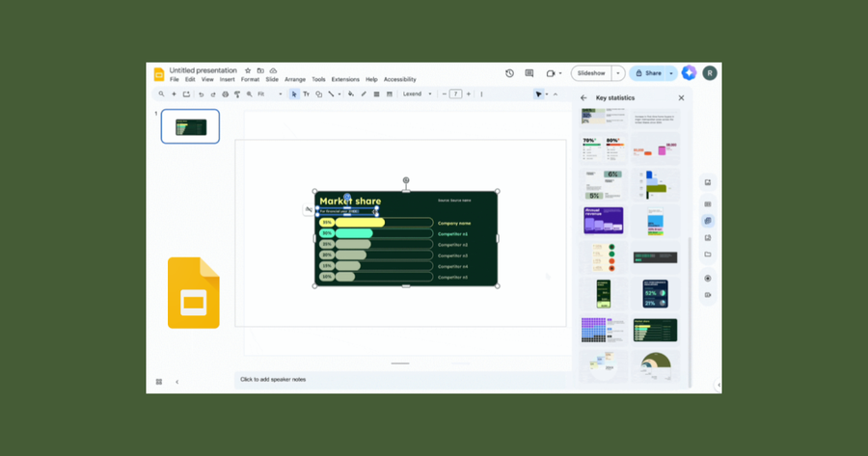This screenshot has width=868, height=456.
Task: Click the zoom magnifier tool
Action: [x=249, y=94]
